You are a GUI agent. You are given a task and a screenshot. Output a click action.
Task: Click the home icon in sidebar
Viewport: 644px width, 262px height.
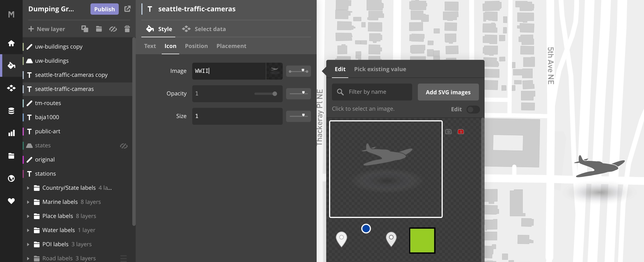point(11,43)
